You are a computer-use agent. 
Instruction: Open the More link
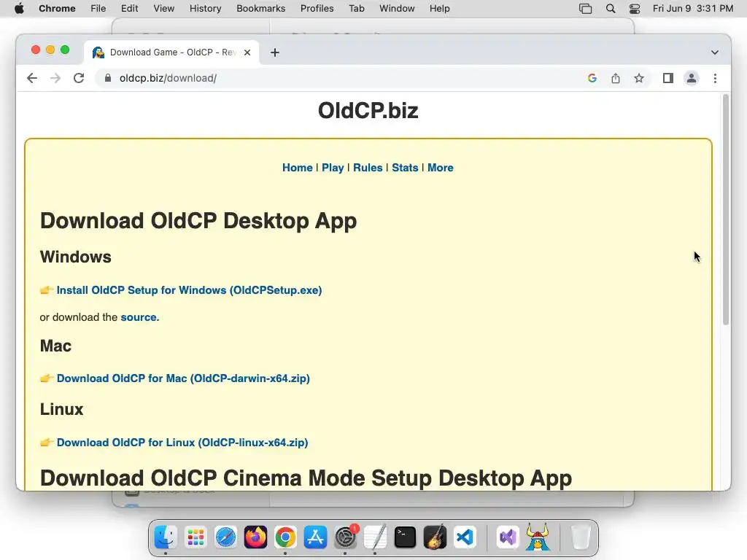(x=440, y=168)
